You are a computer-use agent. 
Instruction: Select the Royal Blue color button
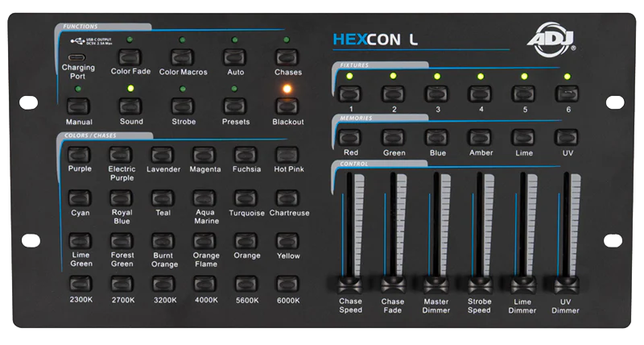point(121,198)
